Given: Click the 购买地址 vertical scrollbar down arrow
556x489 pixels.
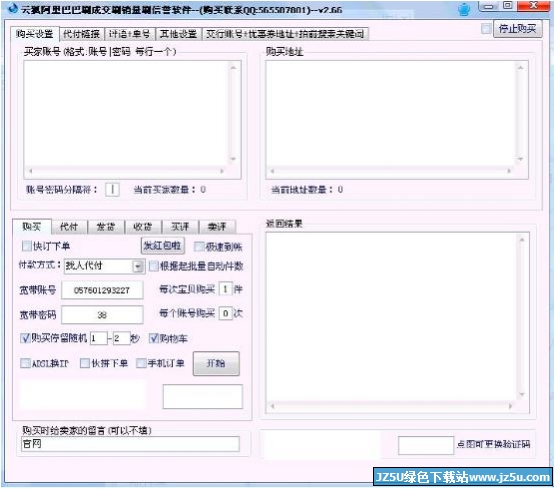Looking at the screenshot, I should click(x=520, y=159).
